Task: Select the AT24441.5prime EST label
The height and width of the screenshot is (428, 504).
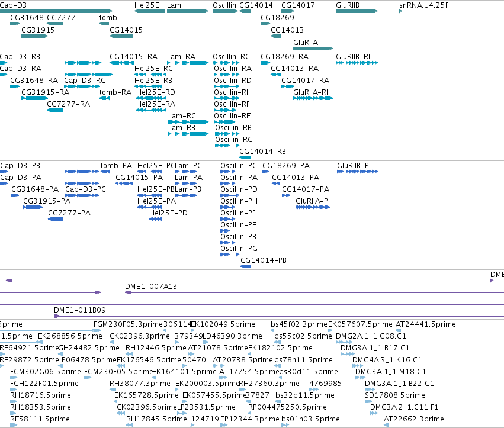Action: point(426,324)
